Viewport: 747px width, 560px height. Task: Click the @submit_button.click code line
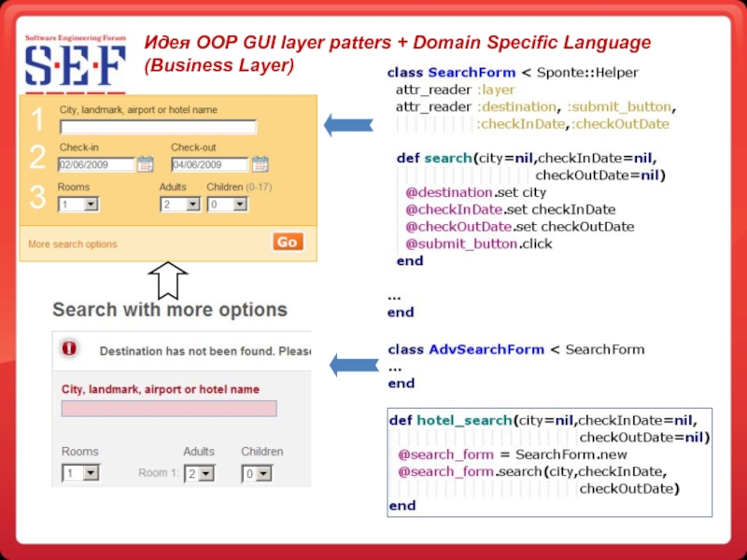(x=478, y=244)
